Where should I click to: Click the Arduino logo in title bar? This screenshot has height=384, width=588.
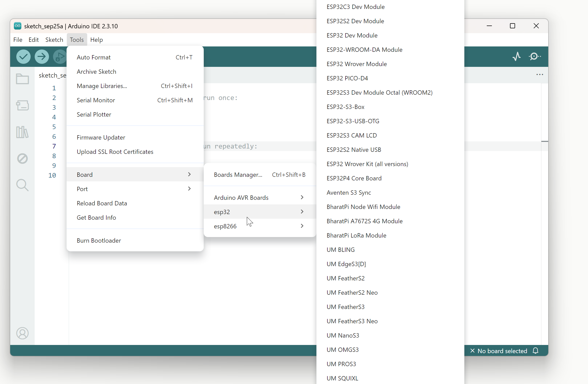point(18,26)
